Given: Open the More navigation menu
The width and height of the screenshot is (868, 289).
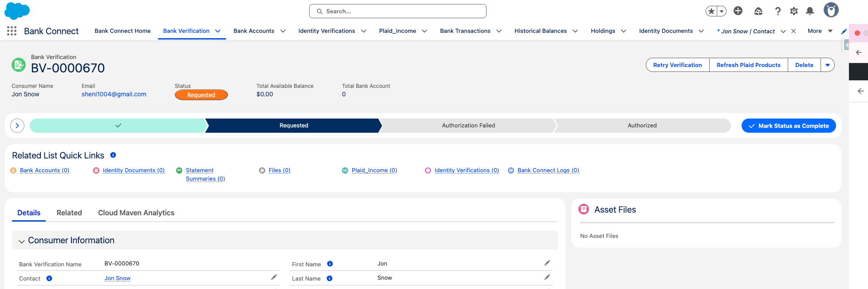Looking at the screenshot, I should [820, 31].
